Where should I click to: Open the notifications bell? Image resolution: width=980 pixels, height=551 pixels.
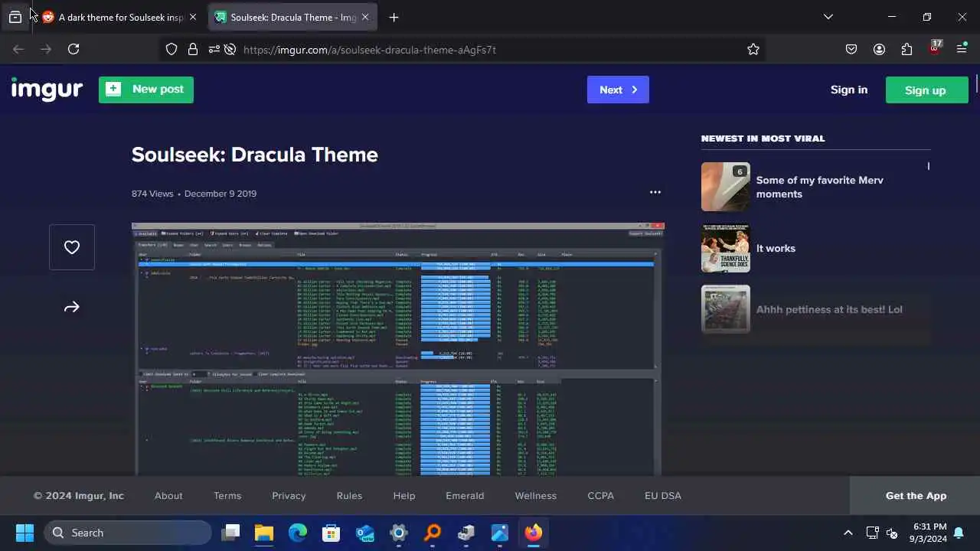coord(959,533)
